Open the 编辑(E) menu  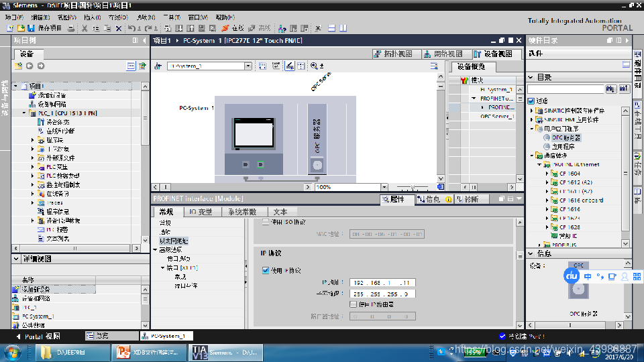click(x=40, y=17)
